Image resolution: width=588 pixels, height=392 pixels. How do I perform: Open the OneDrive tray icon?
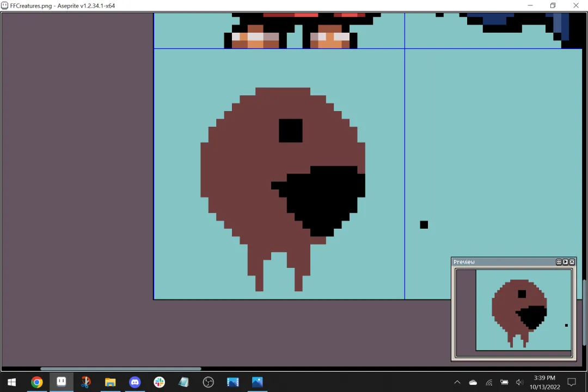473,383
